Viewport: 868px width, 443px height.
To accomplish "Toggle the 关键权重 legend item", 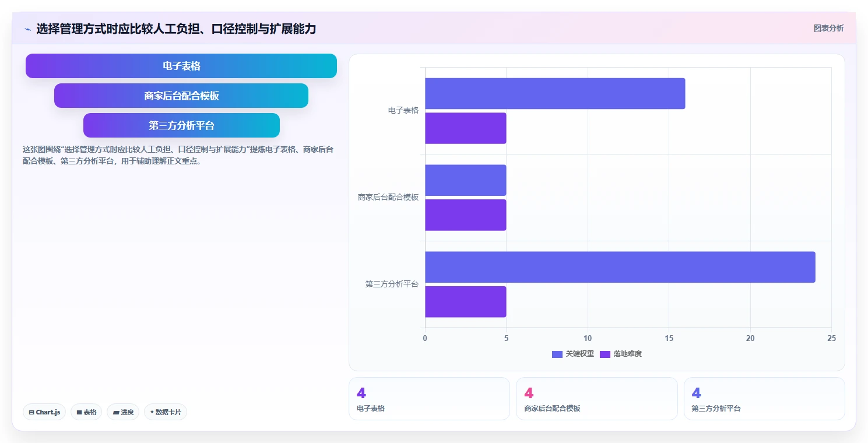I will pyautogui.click(x=573, y=354).
